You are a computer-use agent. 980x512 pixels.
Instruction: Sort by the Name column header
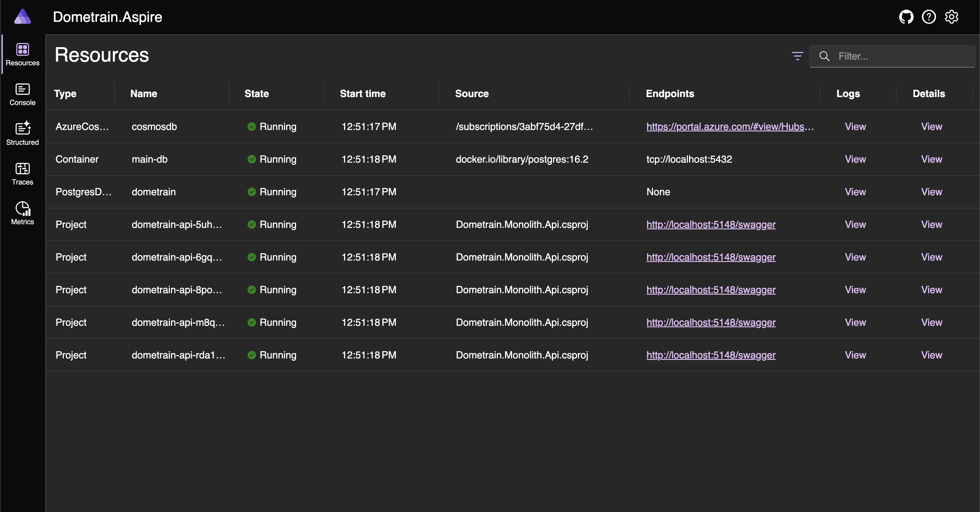click(143, 94)
